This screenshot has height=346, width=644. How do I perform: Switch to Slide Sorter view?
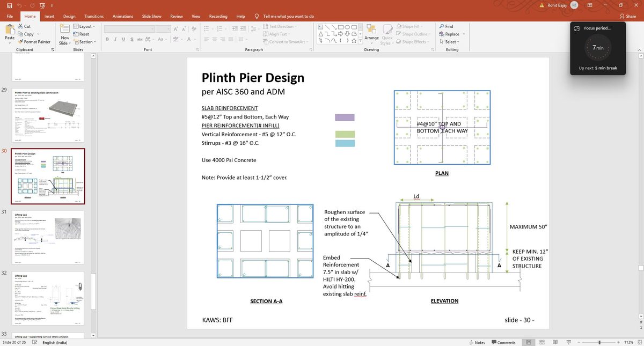(x=541, y=342)
